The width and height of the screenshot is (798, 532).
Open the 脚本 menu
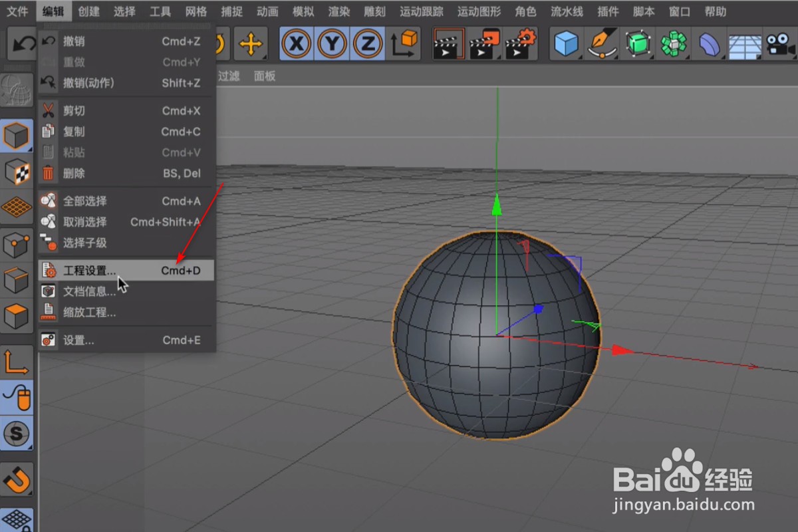(x=644, y=11)
